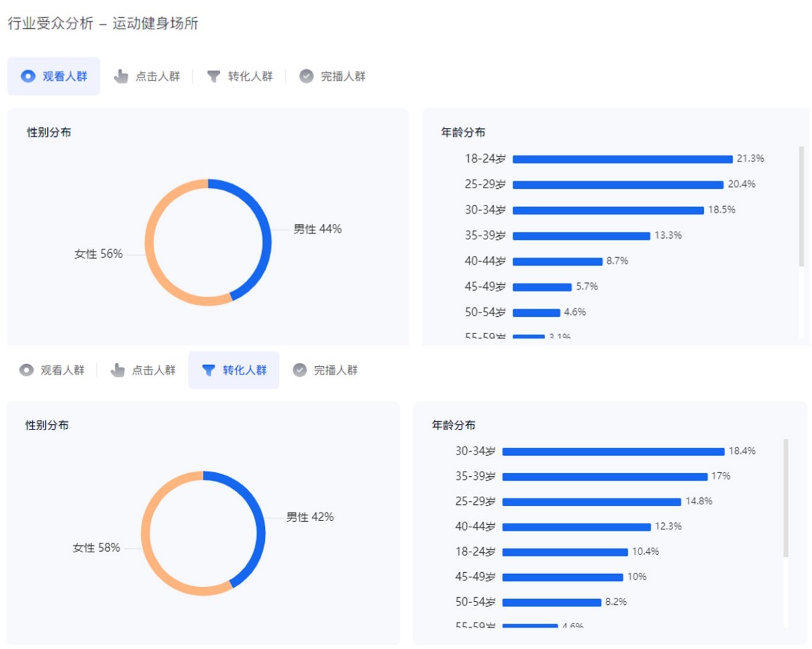Click the hand pointer icon in the lower tab row
The image size is (812, 649).
pyautogui.click(x=117, y=370)
